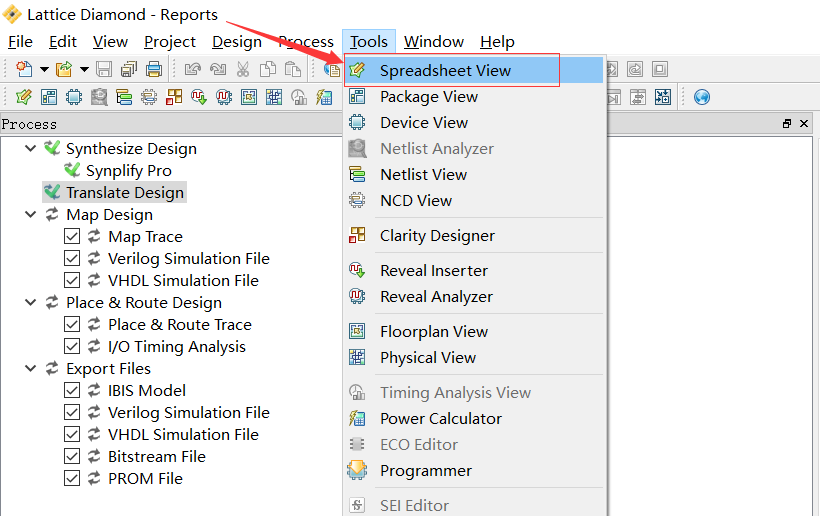Open Netlist View from the toolbar icon
This screenshot has width=820, height=516.
[124, 97]
